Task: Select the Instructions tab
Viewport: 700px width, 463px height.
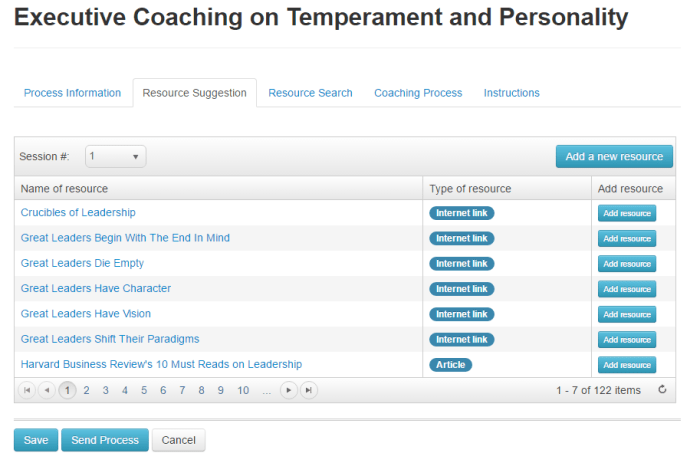Action: (511, 93)
